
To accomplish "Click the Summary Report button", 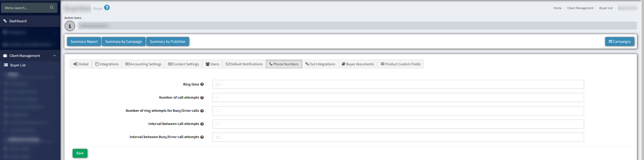I will coord(84,41).
